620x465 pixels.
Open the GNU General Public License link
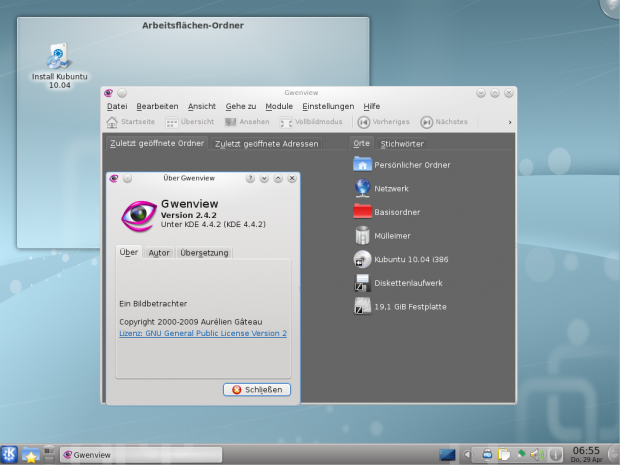tap(203, 333)
